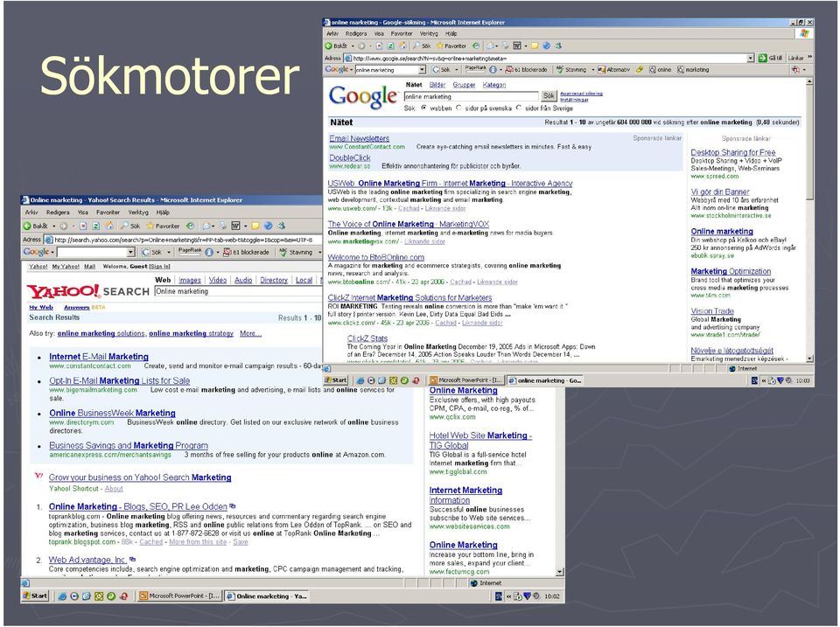840x627 pixels.
Task: Open 'Marketing Optimization' sponsored link
Action: 731,271
